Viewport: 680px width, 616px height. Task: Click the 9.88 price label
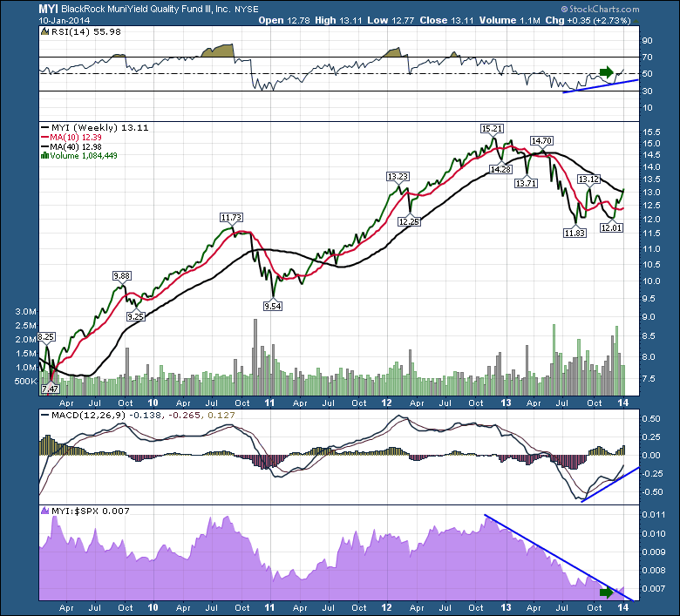(x=121, y=275)
